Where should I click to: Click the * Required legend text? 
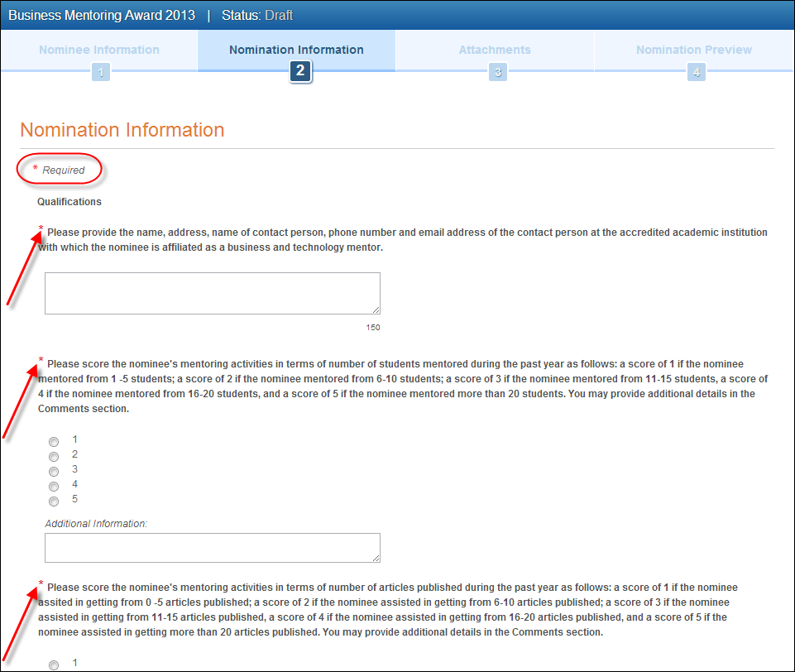[x=59, y=170]
